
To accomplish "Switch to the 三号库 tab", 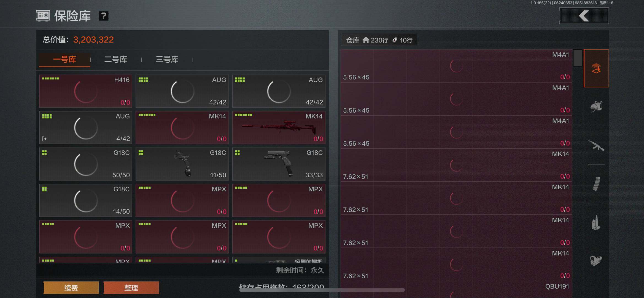I will (167, 59).
